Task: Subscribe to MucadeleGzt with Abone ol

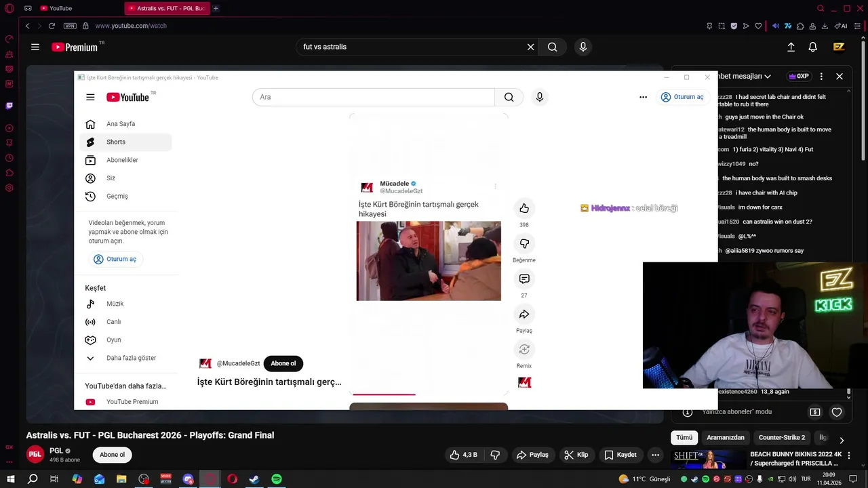Action: pyautogui.click(x=283, y=363)
